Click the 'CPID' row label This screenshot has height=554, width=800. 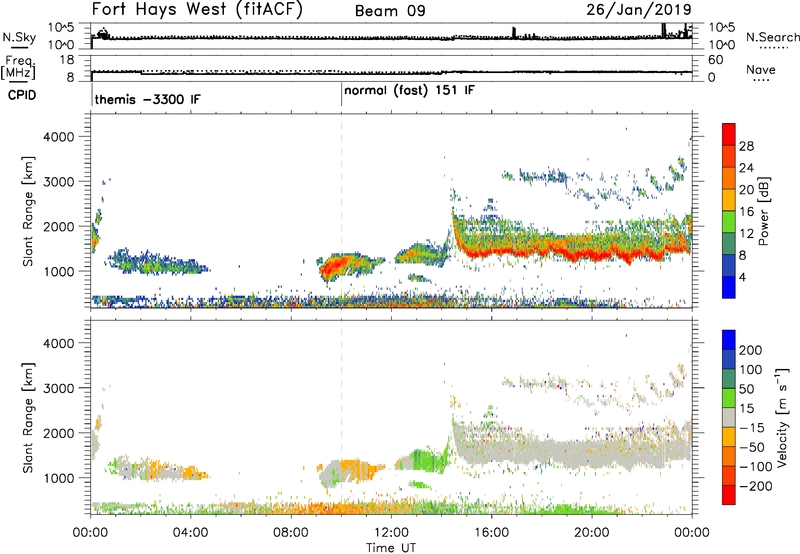(x=21, y=95)
